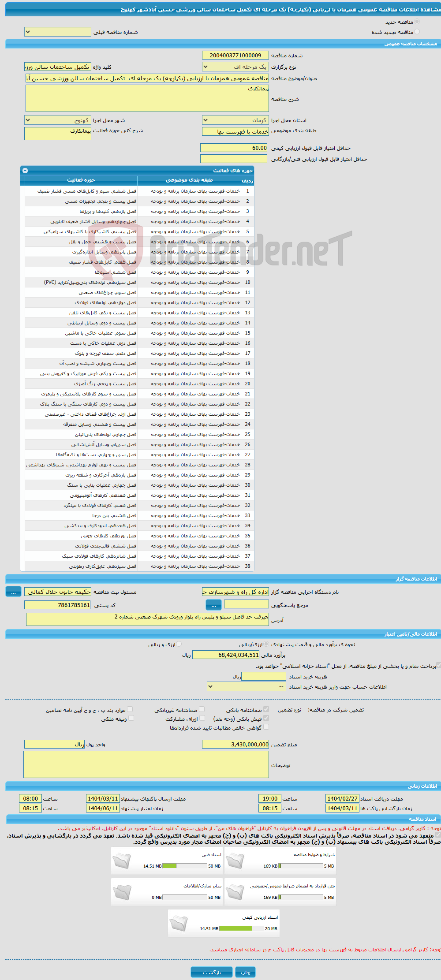
Task: Open the سایر مدارک/اطلاعات folder icon
Action: (x=122, y=891)
